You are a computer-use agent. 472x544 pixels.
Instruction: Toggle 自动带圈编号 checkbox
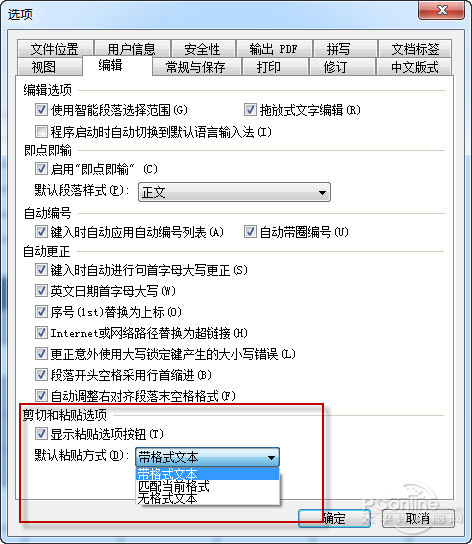[x=250, y=232]
